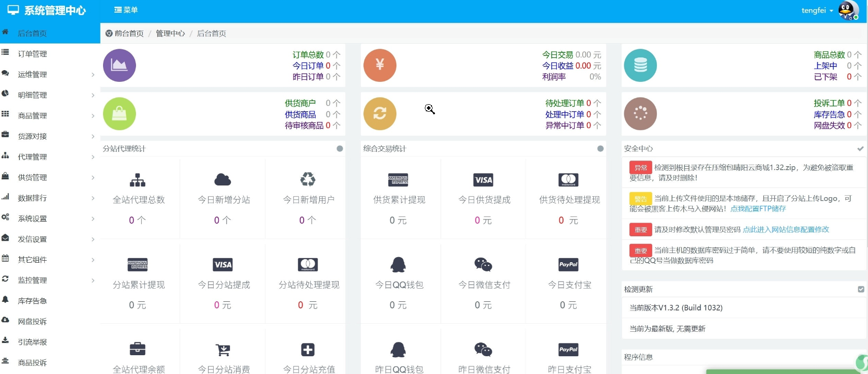Toggle the 综合交易统计 panel circle button
Screen dimensions: 868x374
(x=600, y=148)
